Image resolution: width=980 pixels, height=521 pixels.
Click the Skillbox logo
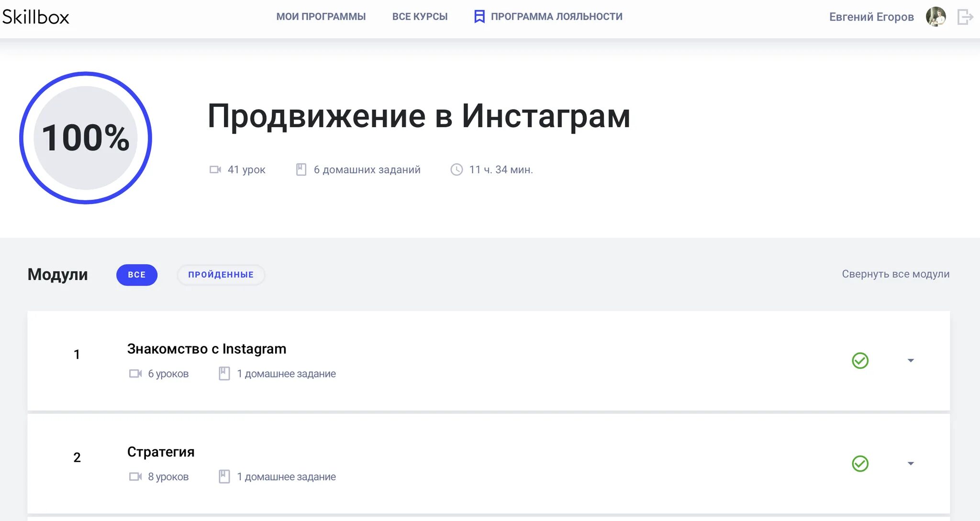click(x=36, y=17)
